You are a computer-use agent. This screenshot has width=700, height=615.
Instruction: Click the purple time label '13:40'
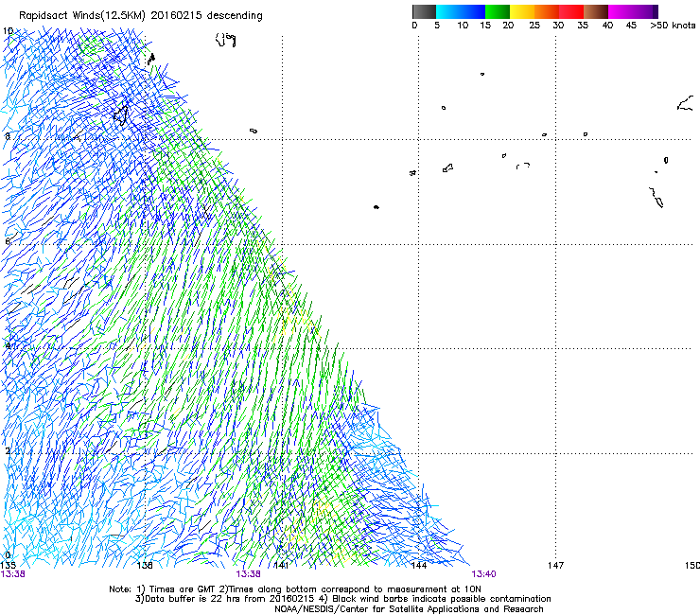[x=484, y=574]
